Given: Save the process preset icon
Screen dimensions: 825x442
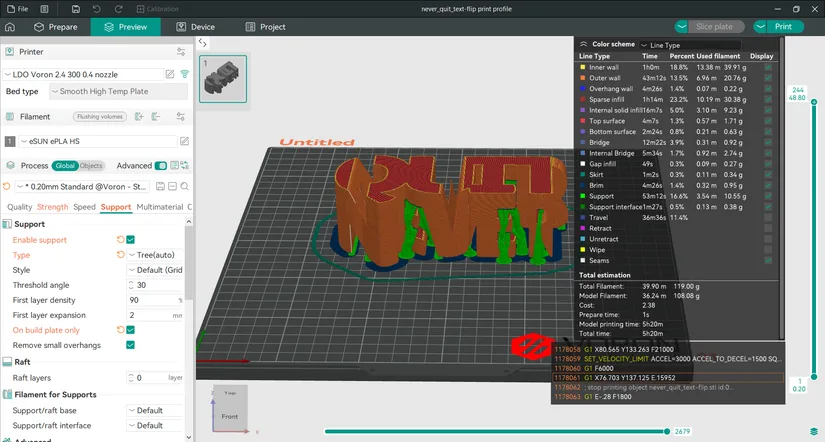Looking at the screenshot, I should pos(160,186).
